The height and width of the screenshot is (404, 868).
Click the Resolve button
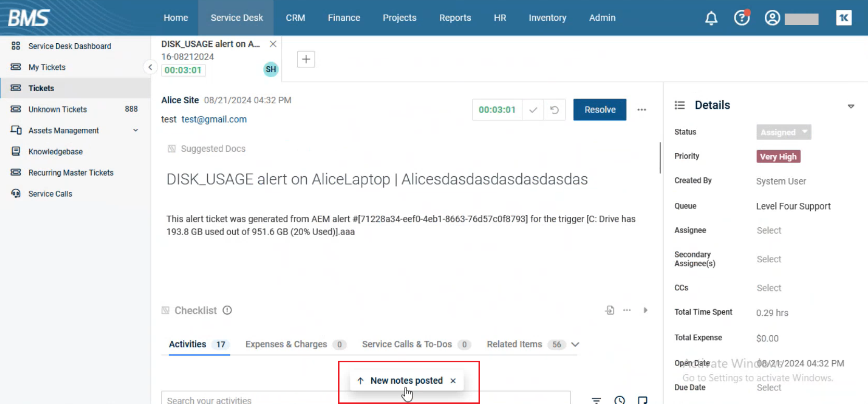coord(599,110)
